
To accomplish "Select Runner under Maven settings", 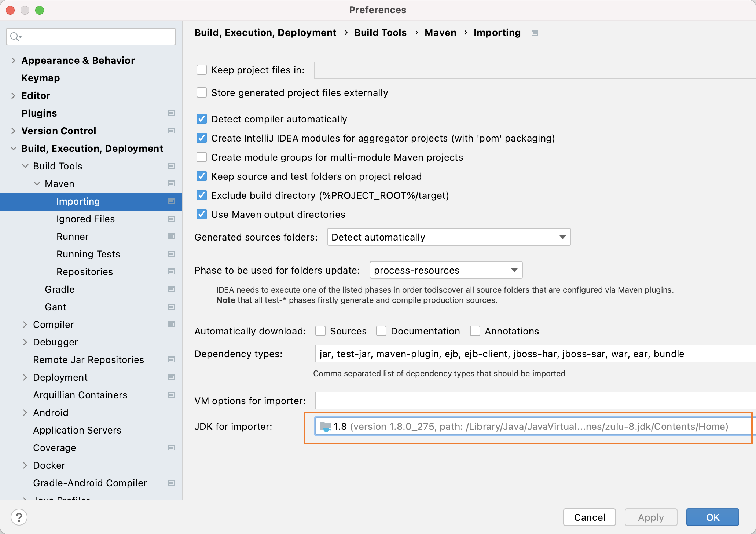I will 73,237.
